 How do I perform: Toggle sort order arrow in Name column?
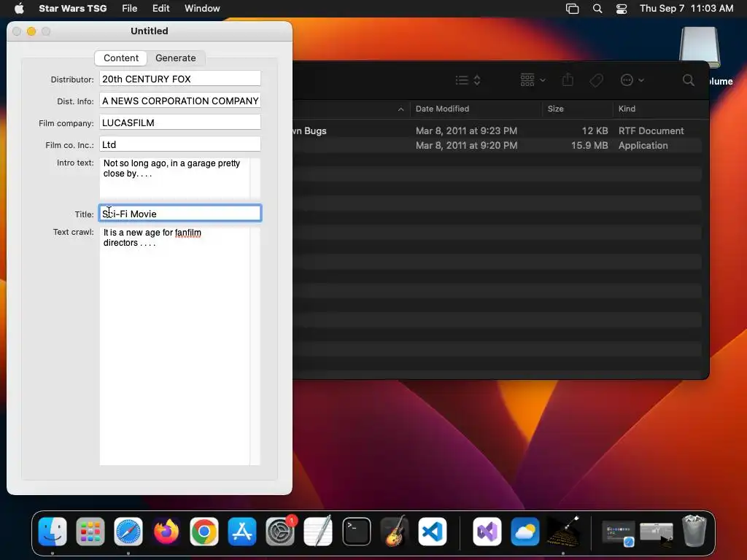[400, 109]
